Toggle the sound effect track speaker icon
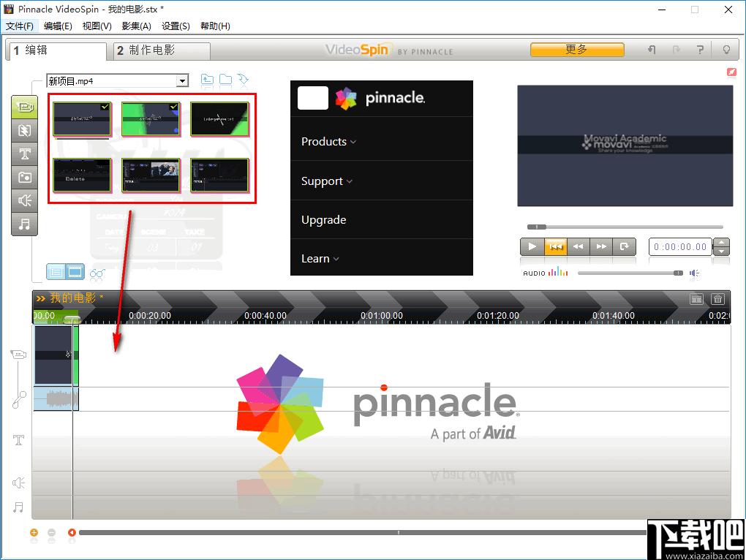The image size is (746, 560). pos(18,483)
